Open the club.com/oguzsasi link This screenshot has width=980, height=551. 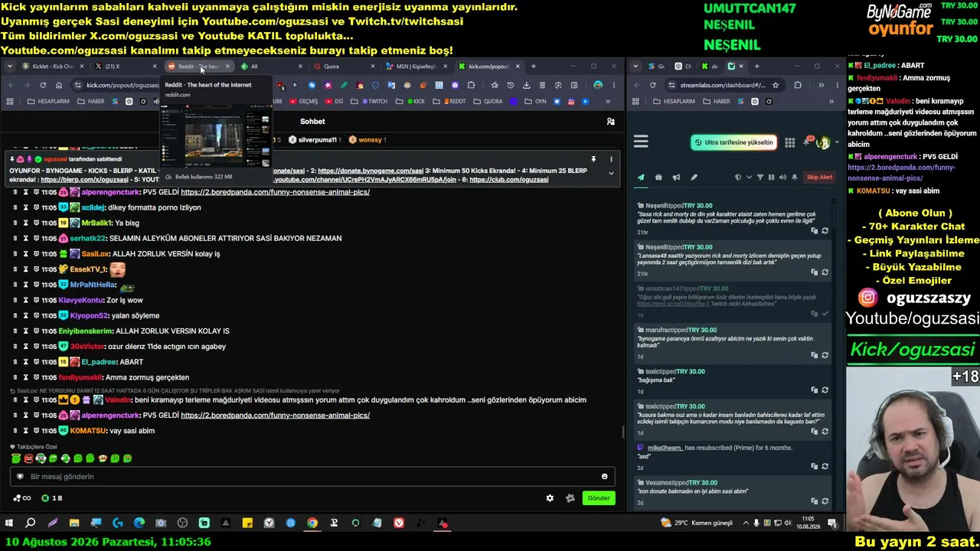pyautogui.click(x=509, y=180)
